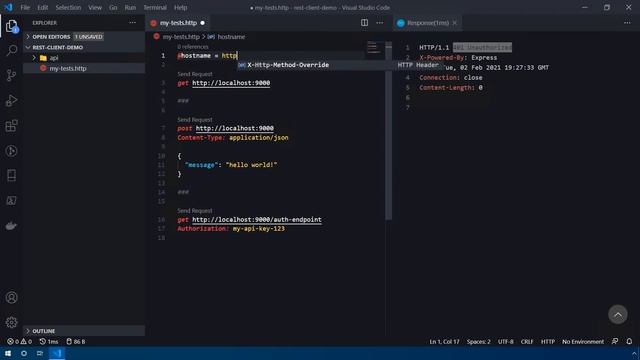Open the Source Control view icon
Image resolution: width=640 pixels, height=360 pixels.
(x=11, y=76)
